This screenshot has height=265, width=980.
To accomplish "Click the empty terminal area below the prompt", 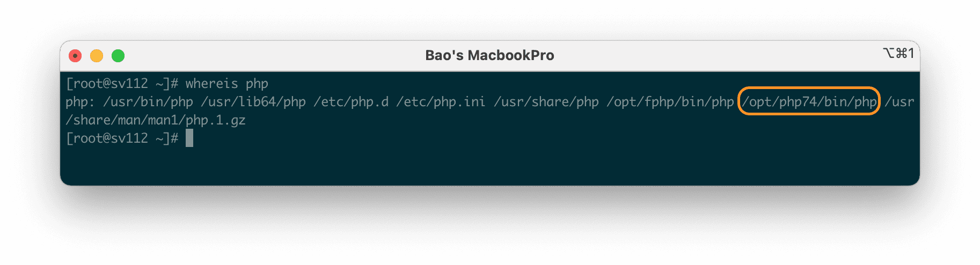I will (x=483, y=164).
